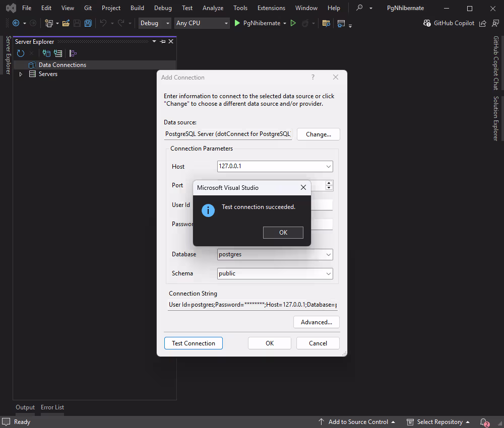
Task: Refresh the Server Explorer connections
Action: pos(20,53)
